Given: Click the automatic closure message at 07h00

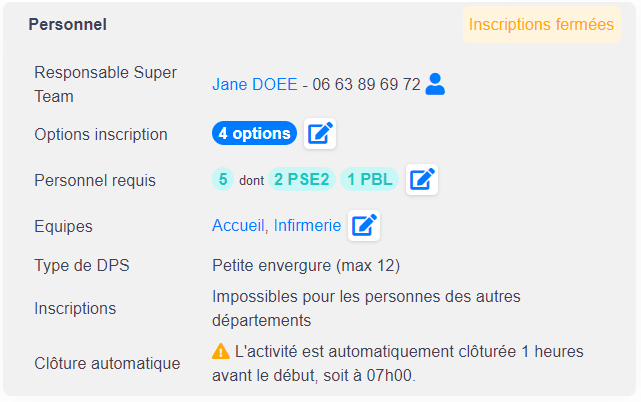Looking at the screenshot, I should 398,364.
